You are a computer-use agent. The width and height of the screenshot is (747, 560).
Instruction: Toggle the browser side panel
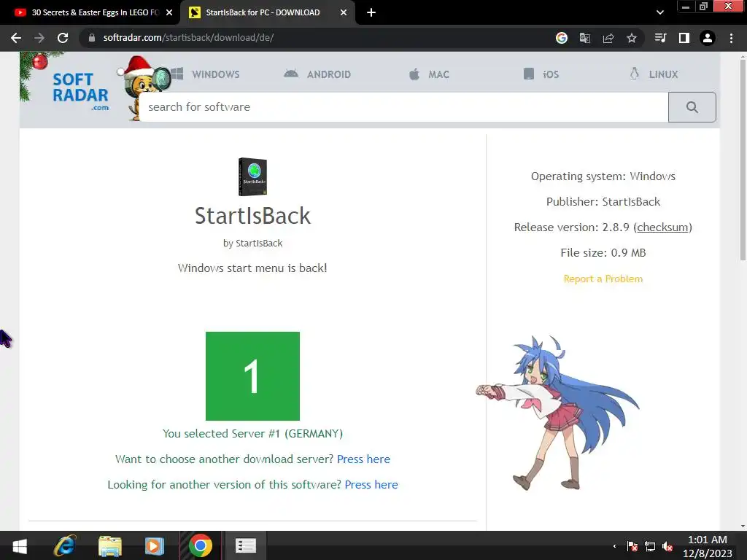coord(684,38)
